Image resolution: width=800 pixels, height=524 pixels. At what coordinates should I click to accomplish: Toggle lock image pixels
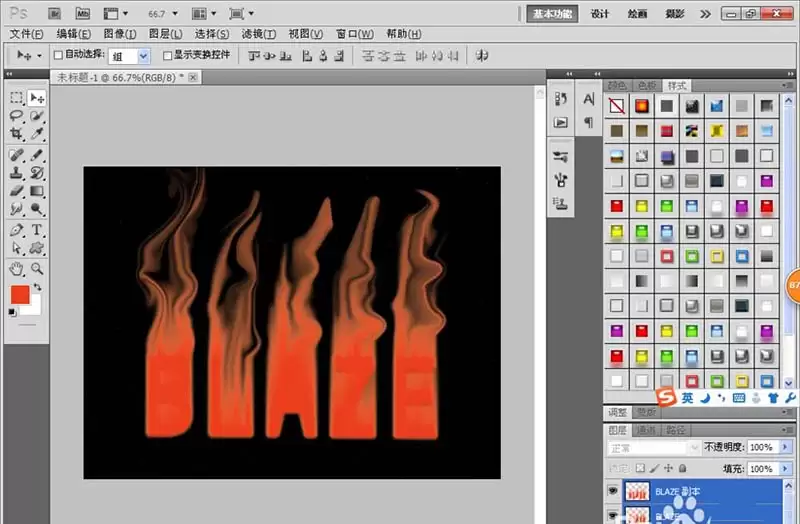pos(655,468)
